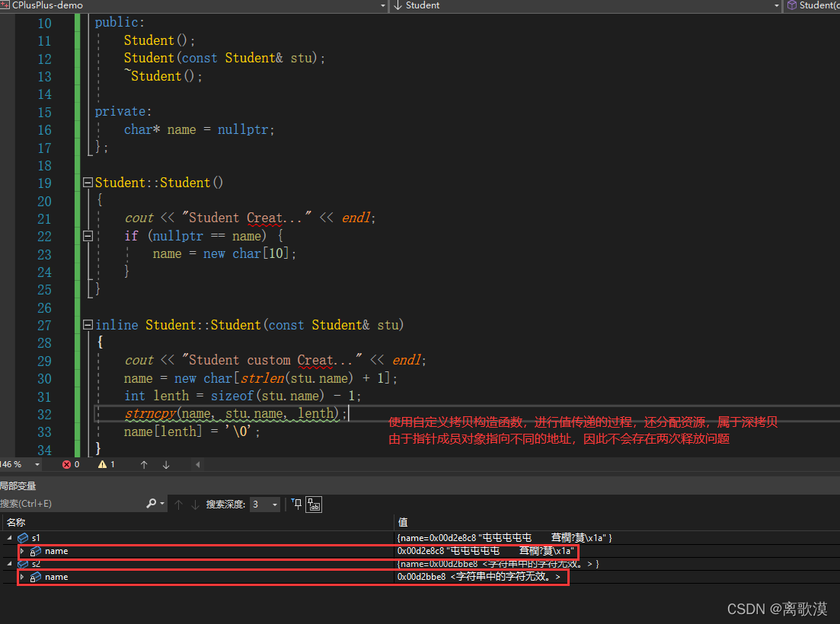Click the pin filter icon in locals toolbar
Image resolution: width=840 pixels, height=624 pixels.
[296, 504]
